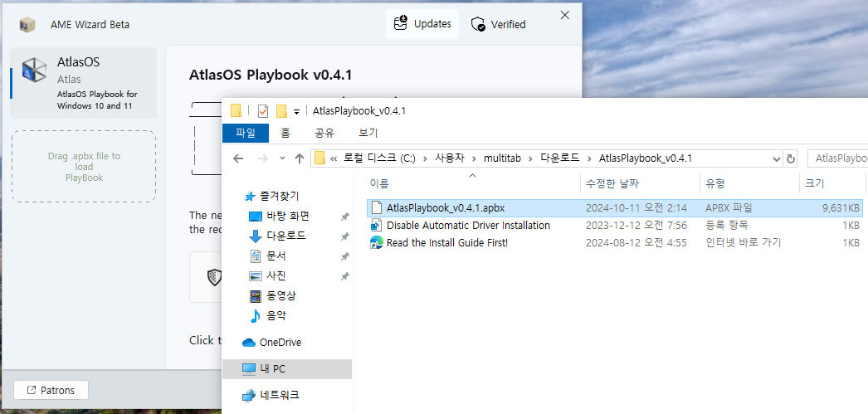Switch to the 홈 ribbon tab
Viewport: 868px width, 414px height.
pos(285,133)
